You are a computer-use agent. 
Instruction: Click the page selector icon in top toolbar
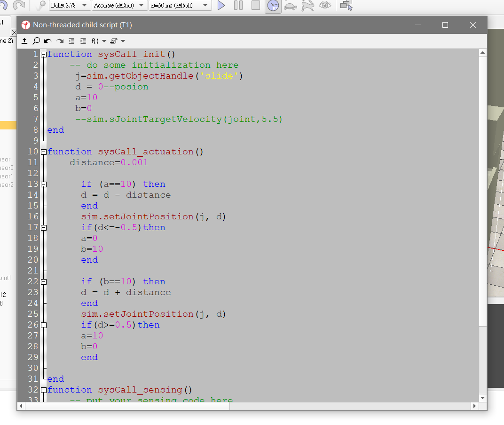click(x=346, y=6)
